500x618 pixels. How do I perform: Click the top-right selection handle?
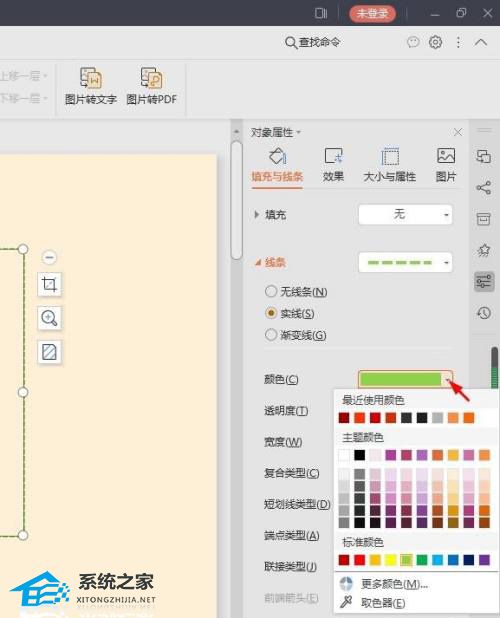pyautogui.click(x=23, y=249)
